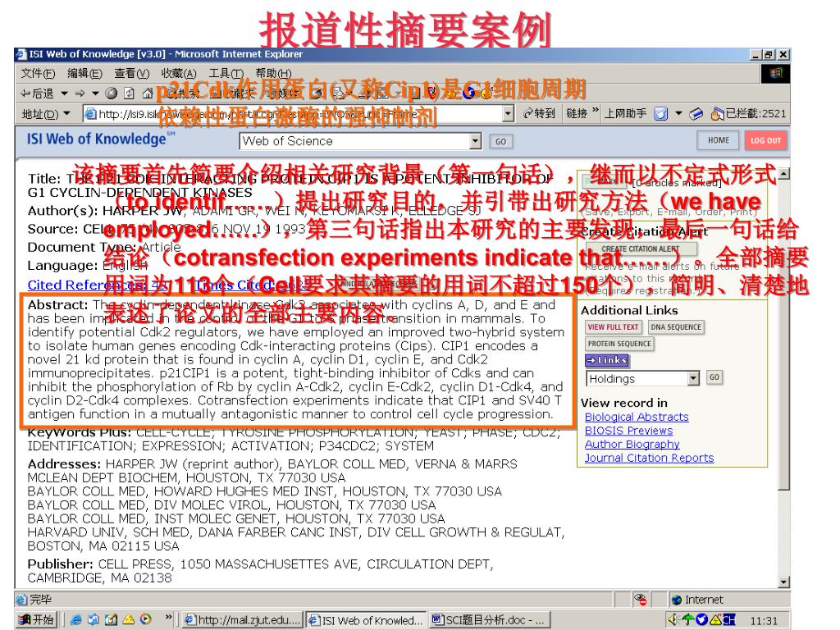Click the page scrollbar down arrow

coord(784,582)
